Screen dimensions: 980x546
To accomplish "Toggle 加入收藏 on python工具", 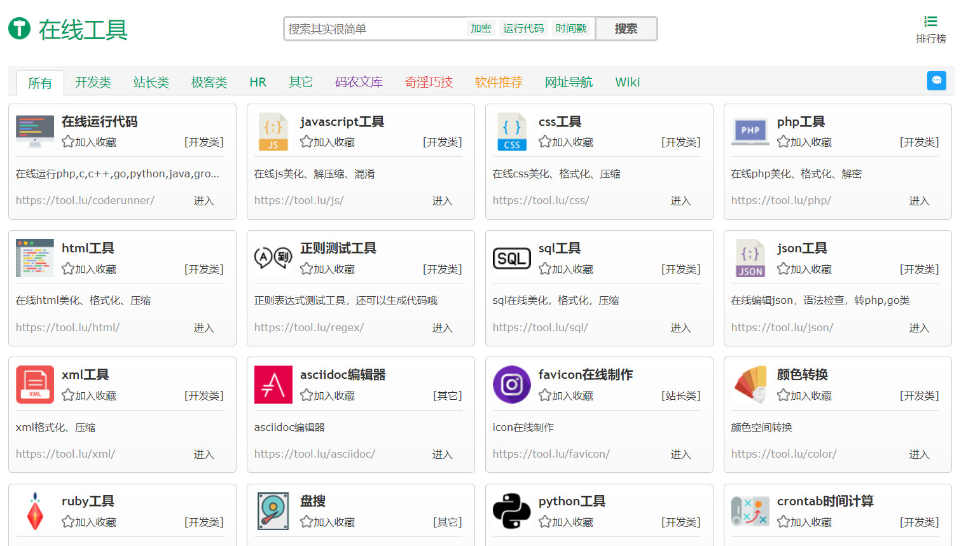I will pos(566,522).
